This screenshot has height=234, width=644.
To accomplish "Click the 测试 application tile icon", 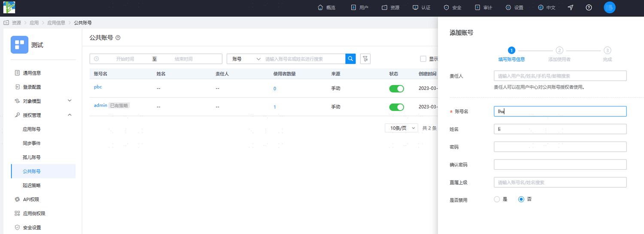I will pos(19,44).
